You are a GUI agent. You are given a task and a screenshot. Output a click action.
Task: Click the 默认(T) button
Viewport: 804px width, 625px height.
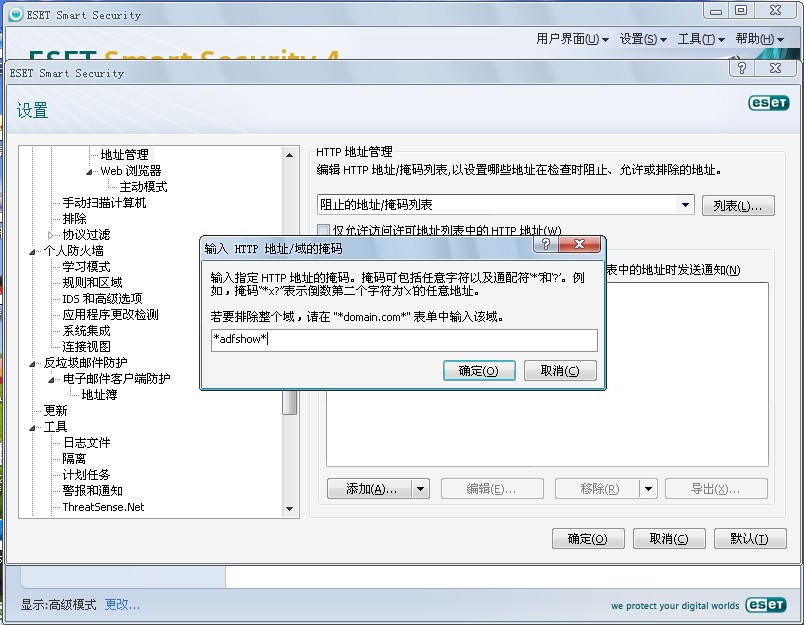point(750,539)
